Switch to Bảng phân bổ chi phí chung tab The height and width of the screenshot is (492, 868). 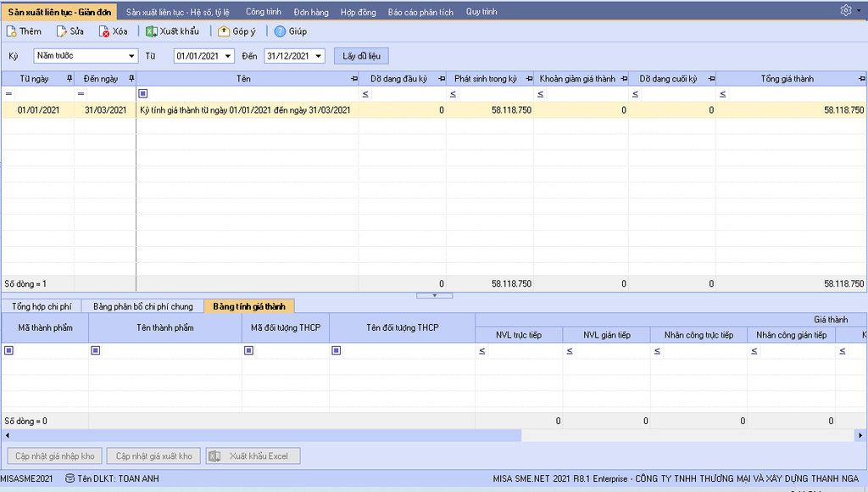[142, 306]
